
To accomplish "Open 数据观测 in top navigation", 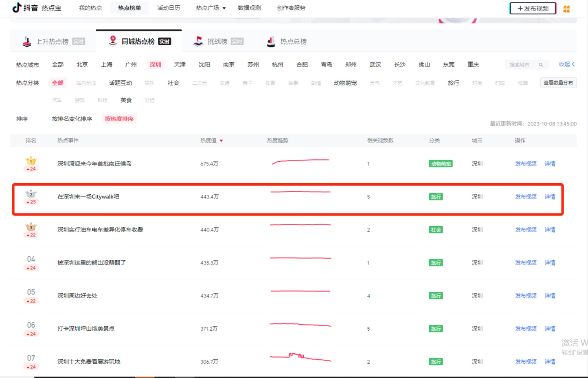I will 249,8.
